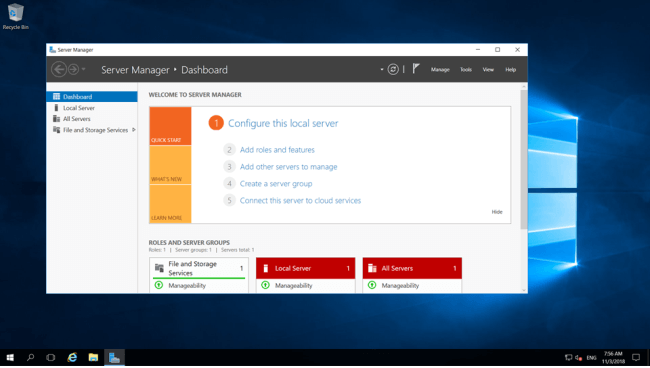
Task: Open the Quick Start tile
Action: [x=170, y=126]
